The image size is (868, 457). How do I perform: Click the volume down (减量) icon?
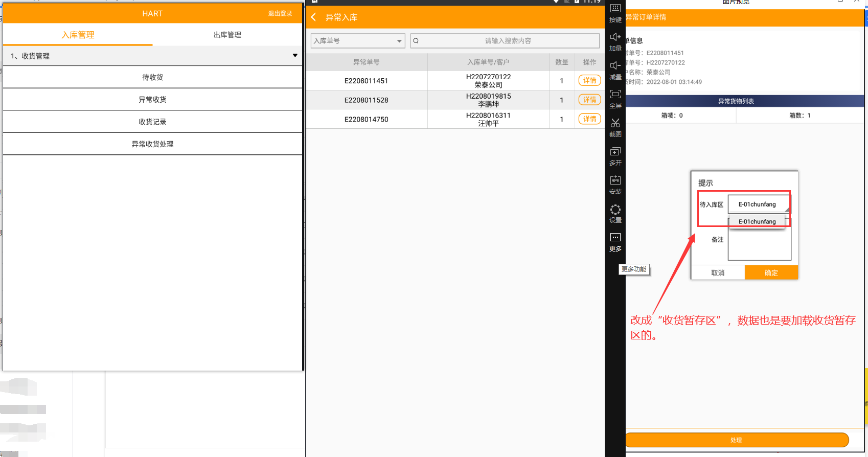coord(615,66)
